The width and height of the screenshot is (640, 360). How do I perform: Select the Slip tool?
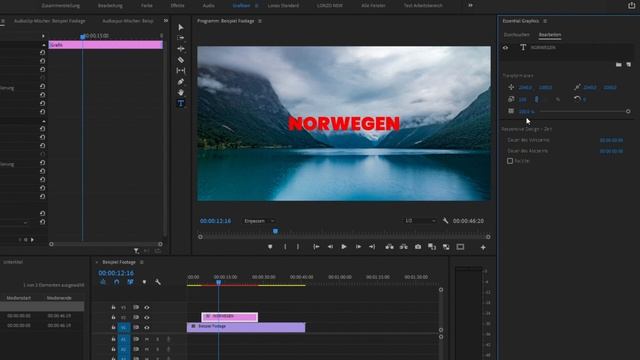point(181,71)
